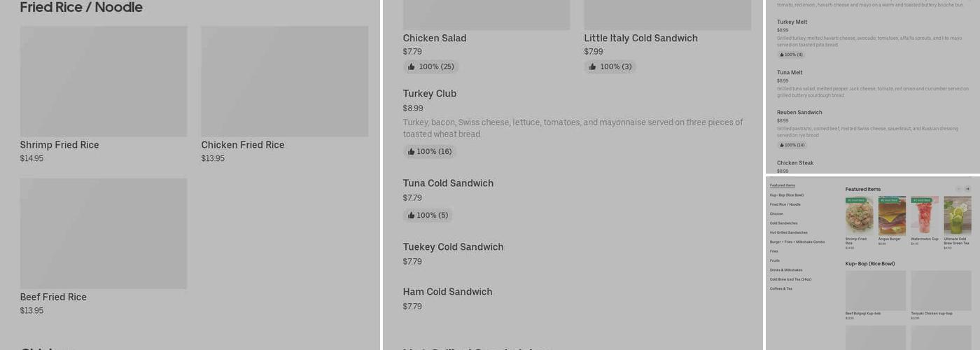980x350 pixels.
Task: Open the Shrimp Fried Rice image placeholder
Action: pos(104,81)
